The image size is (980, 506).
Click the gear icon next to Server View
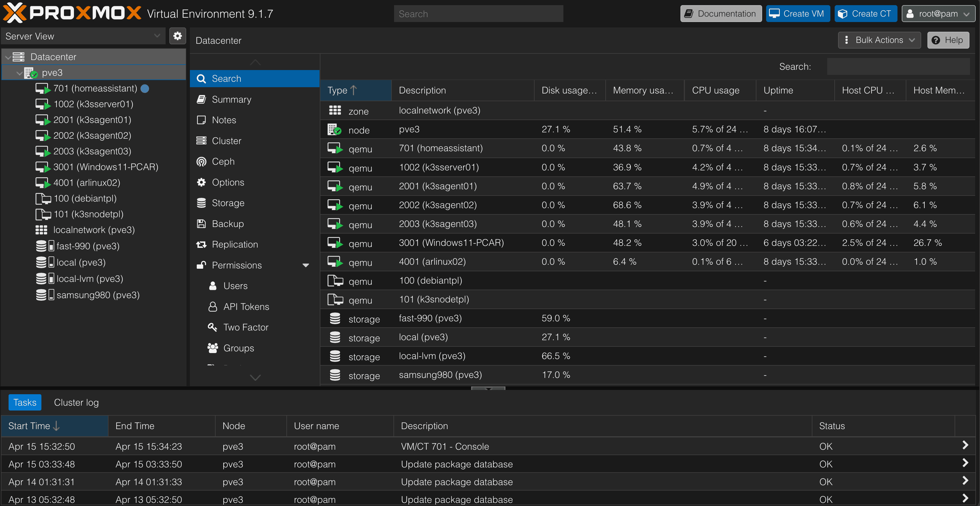[177, 36]
